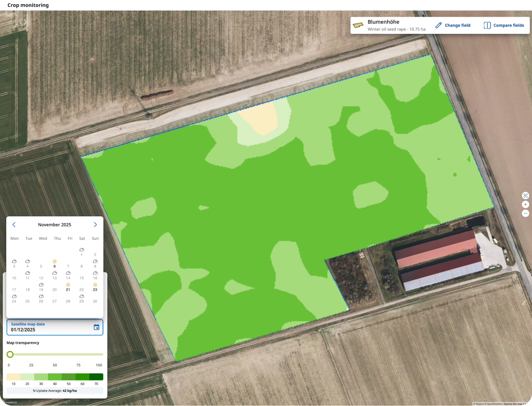Click the split-view Compare fields icon
532x406 pixels.
(487, 25)
